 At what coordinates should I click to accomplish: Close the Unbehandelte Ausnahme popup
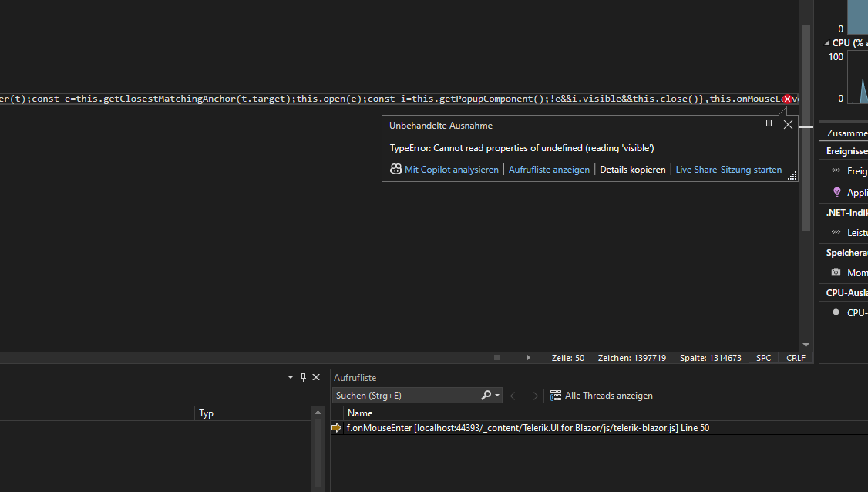(x=788, y=124)
